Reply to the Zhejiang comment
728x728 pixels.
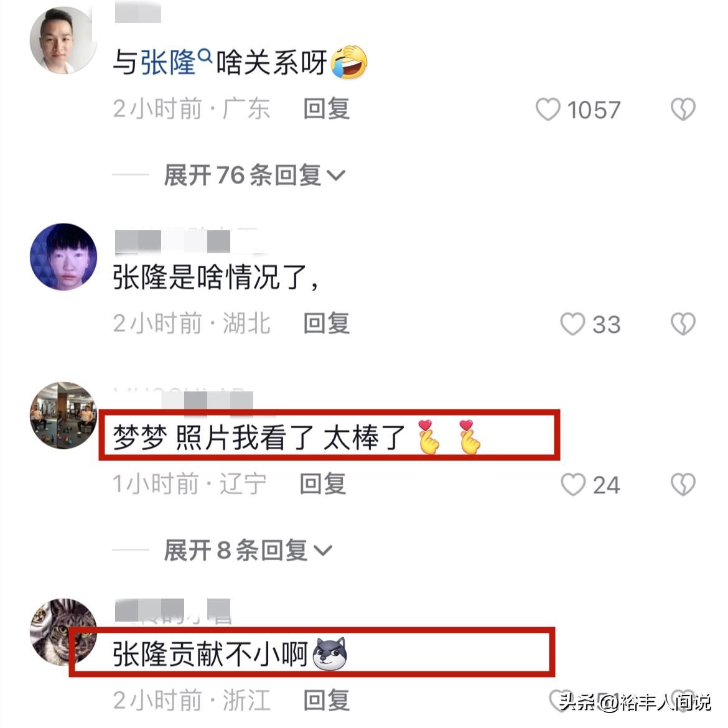[326, 700]
